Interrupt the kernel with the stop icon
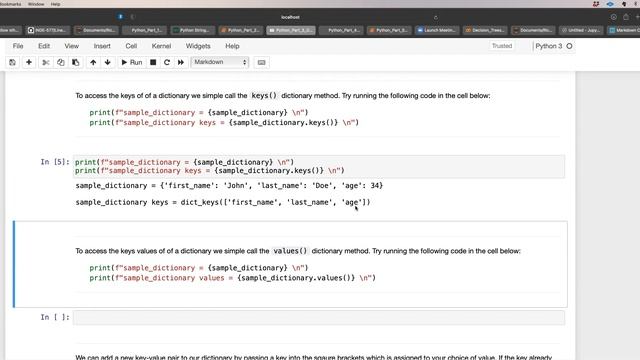 click(x=153, y=62)
